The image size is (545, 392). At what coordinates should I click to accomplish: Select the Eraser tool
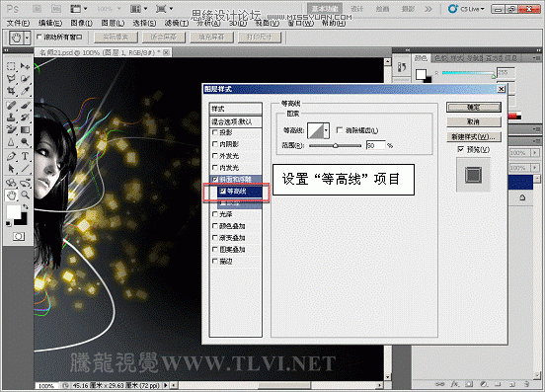11,129
